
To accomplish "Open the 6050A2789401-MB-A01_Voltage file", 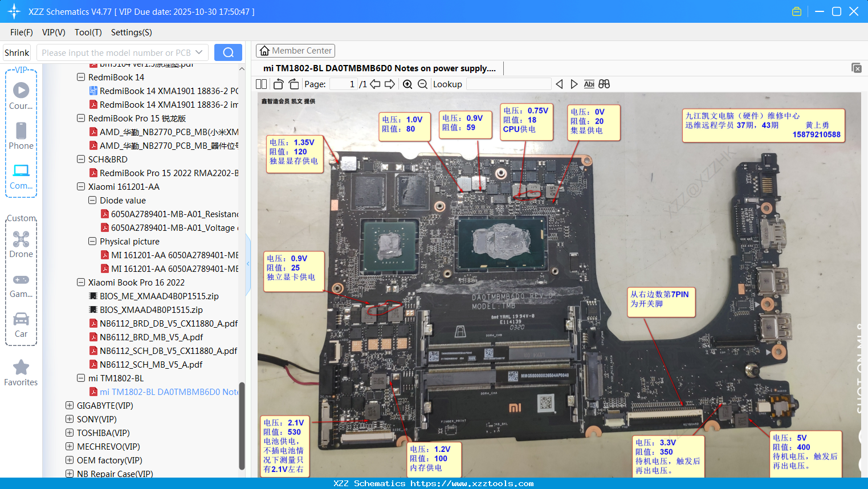I will (x=169, y=228).
